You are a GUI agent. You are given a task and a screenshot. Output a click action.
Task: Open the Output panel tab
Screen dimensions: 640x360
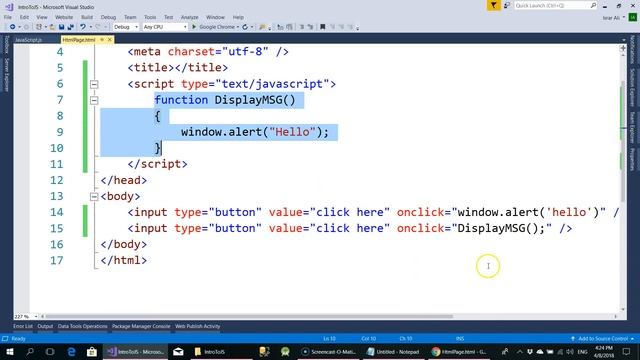pos(45,326)
